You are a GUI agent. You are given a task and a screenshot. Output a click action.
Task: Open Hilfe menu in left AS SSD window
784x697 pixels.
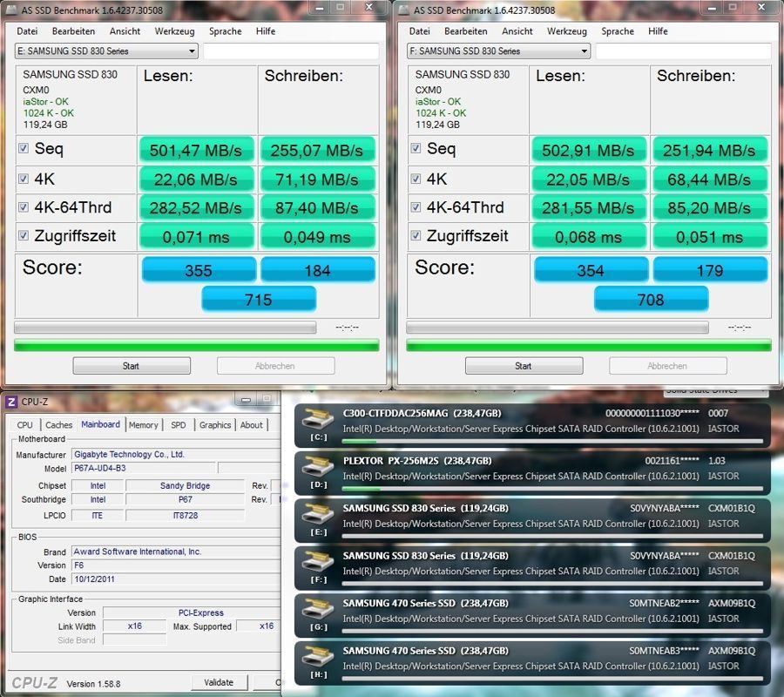pyautogui.click(x=266, y=31)
